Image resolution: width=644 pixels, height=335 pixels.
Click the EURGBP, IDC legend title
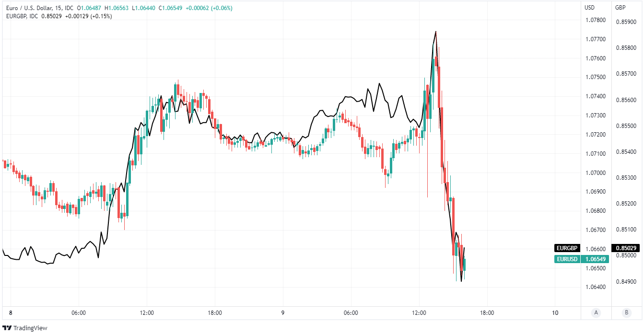click(23, 16)
